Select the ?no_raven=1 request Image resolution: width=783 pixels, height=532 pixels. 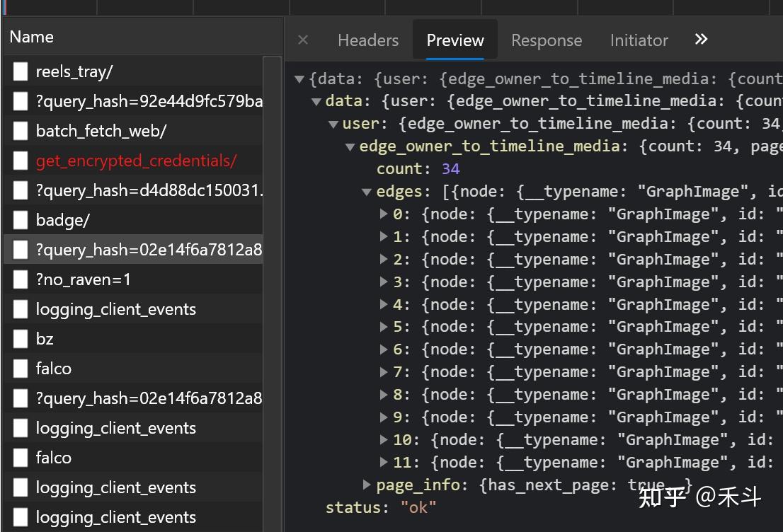(x=133, y=279)
